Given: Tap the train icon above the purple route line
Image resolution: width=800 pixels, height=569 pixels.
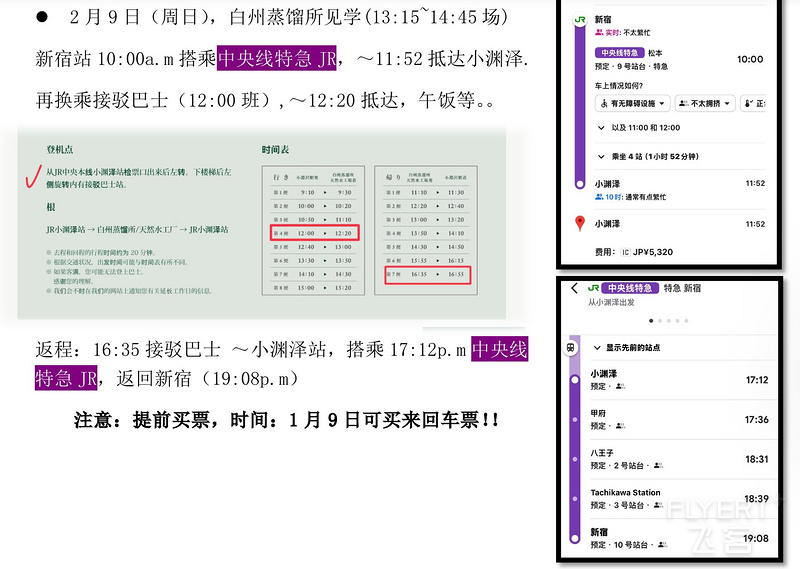Looking at the screenshot, I should [x=571, y=348].
